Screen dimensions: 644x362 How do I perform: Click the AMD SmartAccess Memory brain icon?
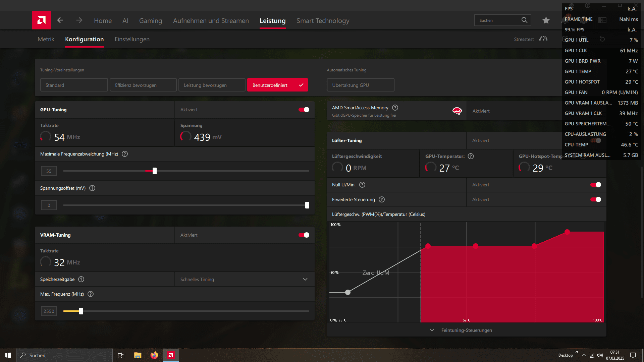click(457, 111)
